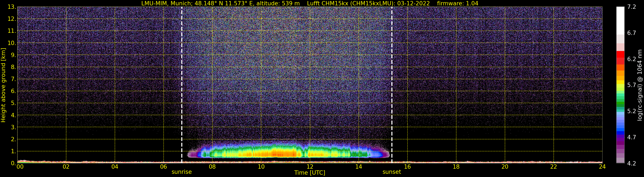Click the y-axis tick label '3.'

[x=13, y=127]
